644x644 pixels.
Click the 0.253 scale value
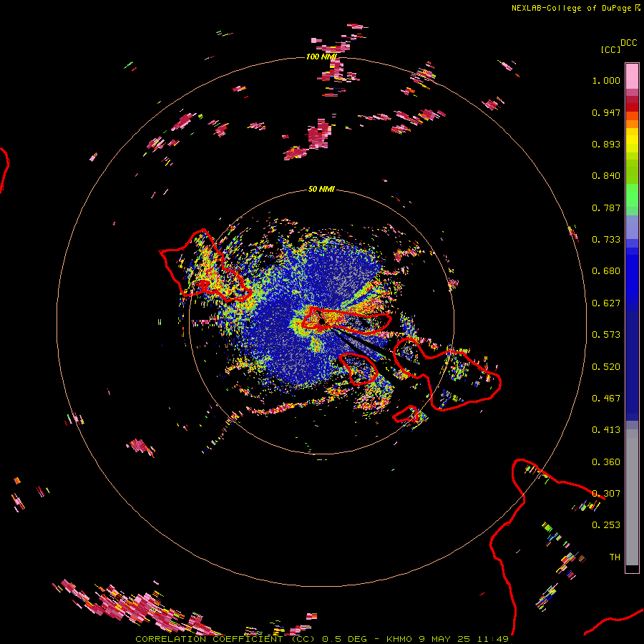point(606,525)
